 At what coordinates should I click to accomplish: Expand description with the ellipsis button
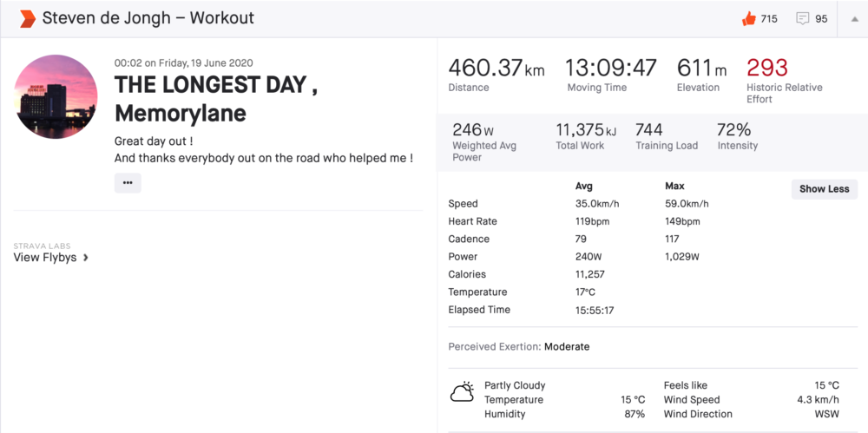tap(128, 182)
